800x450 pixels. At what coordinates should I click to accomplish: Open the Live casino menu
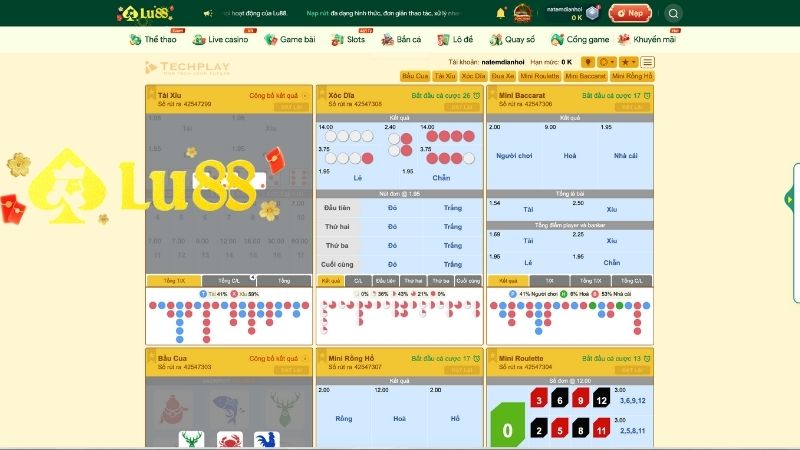point(221,40)
